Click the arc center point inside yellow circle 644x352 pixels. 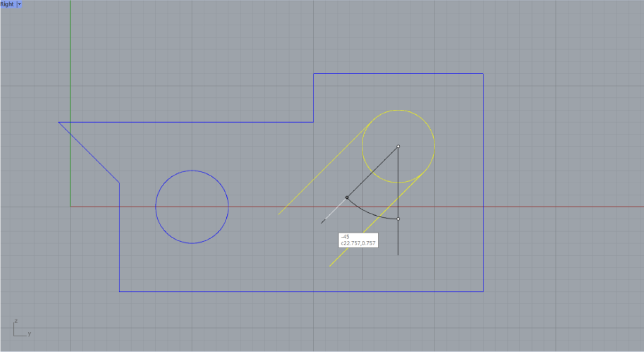click(398, 147)
